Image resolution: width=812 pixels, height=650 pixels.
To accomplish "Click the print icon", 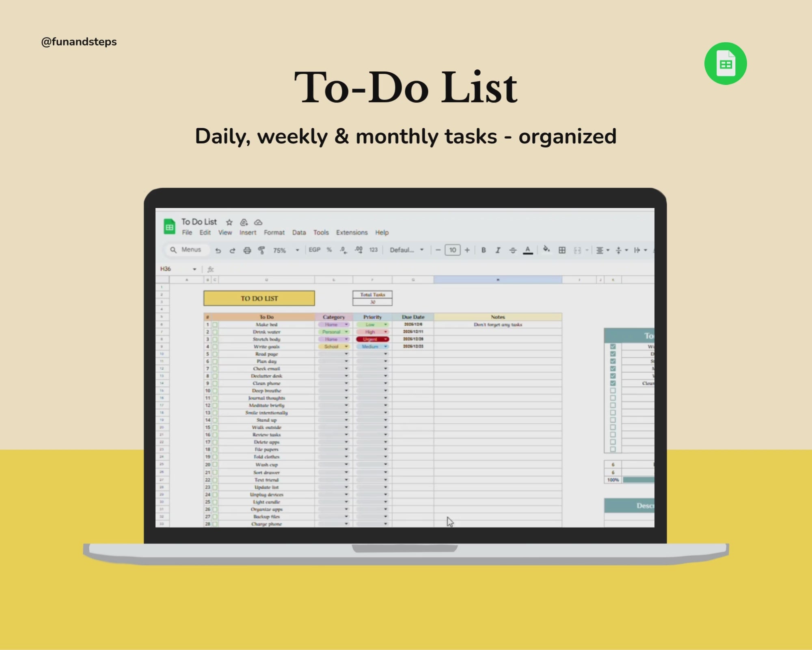I will 247,250.
